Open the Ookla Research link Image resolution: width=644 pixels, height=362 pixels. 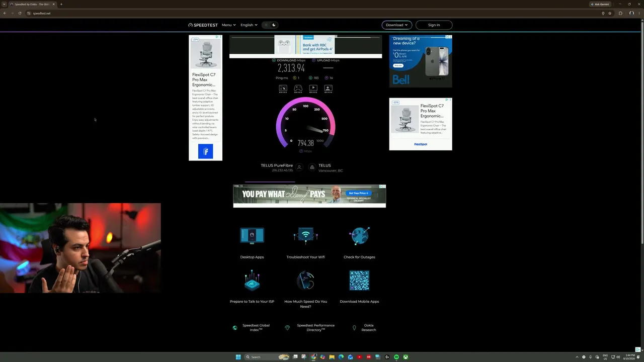[x=368, y=327]
